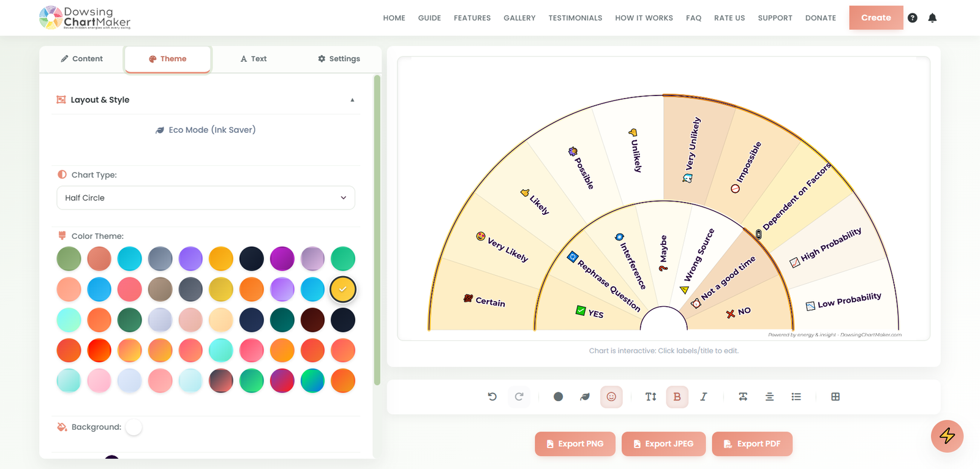Open the Settings tab
This screenshot has width=980, height=469.
[x=339, y=59]
